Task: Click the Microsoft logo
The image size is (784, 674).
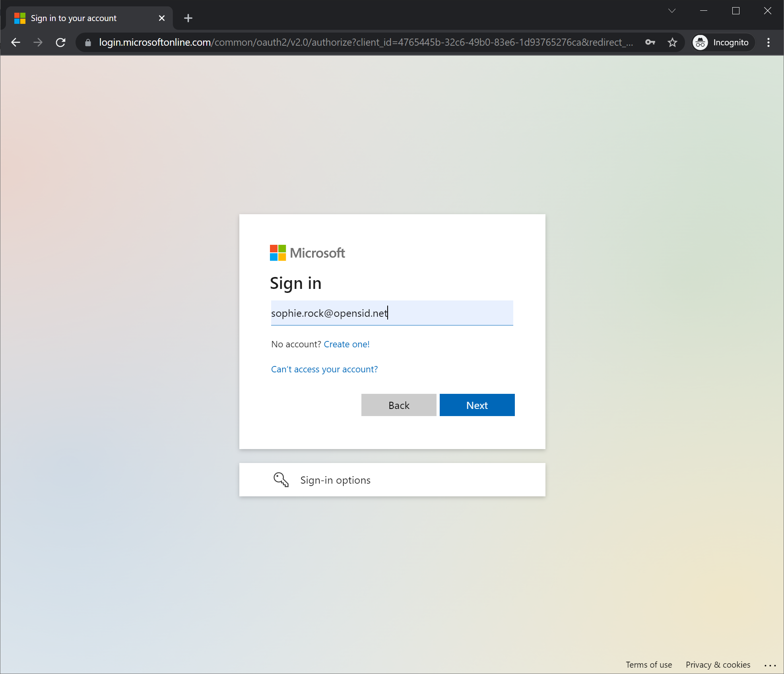Action: (x=307, y=253)
